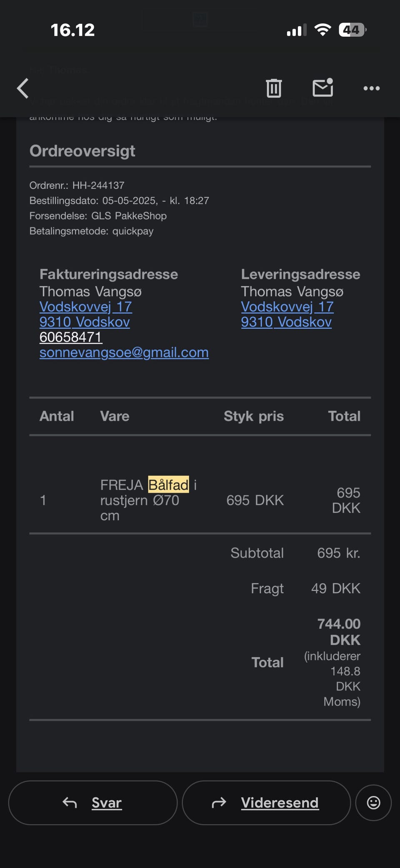400x868 pixels.
Task: Tap the Ordreoversigt heading
Action: click(x=82, y=151)
